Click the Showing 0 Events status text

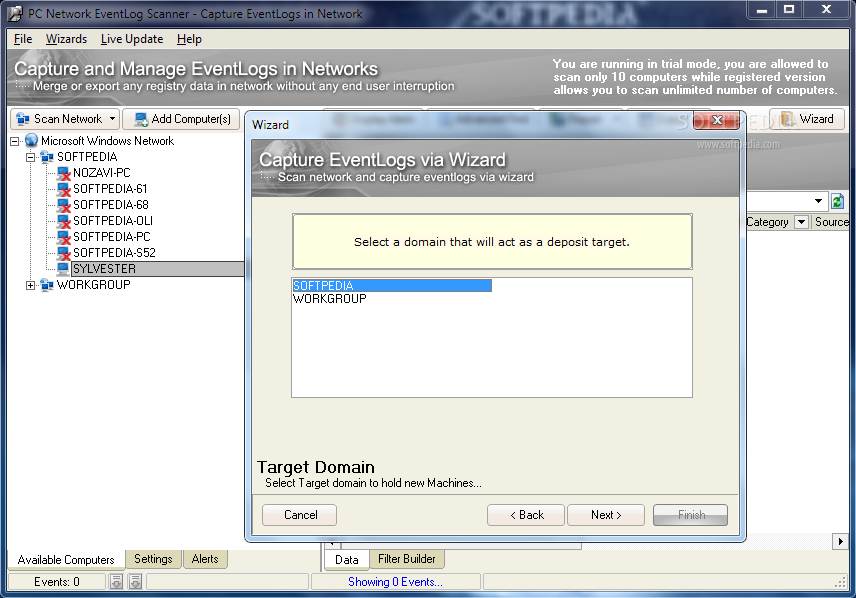pos(395,582)
